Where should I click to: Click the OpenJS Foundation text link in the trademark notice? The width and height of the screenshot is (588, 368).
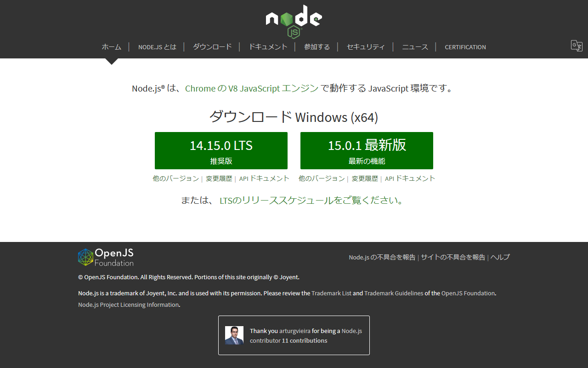(468, 293)
